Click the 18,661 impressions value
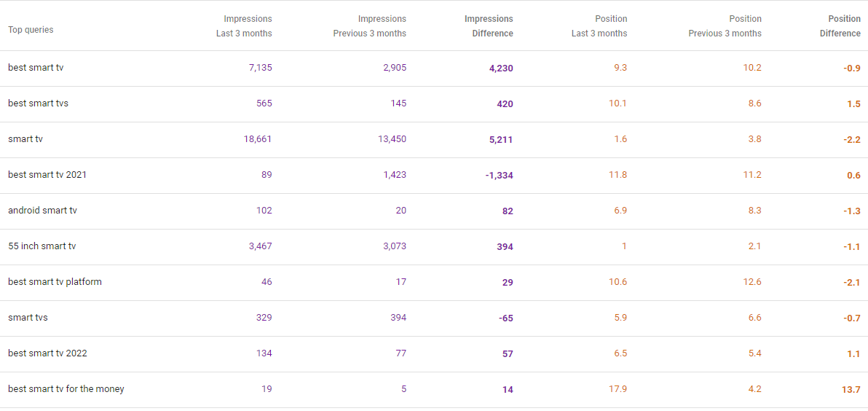Viewport: 868px width, 411px height. (x=256, y=139)
